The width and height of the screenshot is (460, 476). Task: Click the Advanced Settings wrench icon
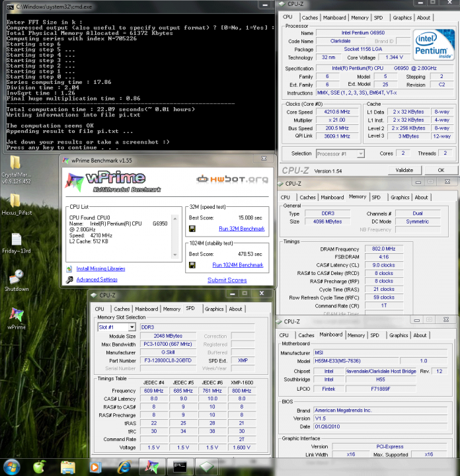[x=69, y=280]
